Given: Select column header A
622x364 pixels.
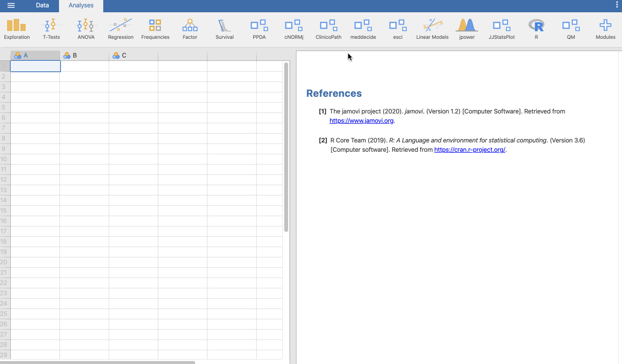Looking at the screenshot, I should pyautogui.click(x=35, y=56).
